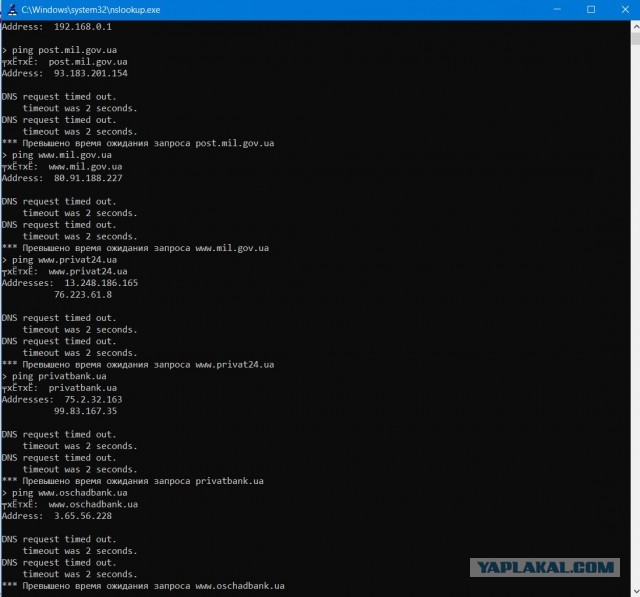Minimize the nslookup.exe window
Viewport: 640px width, 597px height.
557,9
